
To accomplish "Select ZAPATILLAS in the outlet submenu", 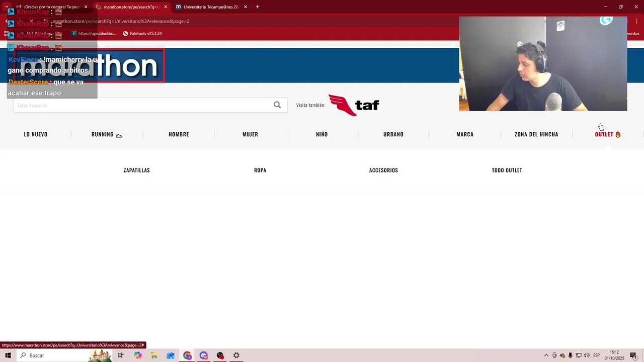I will tap(137, 170).
